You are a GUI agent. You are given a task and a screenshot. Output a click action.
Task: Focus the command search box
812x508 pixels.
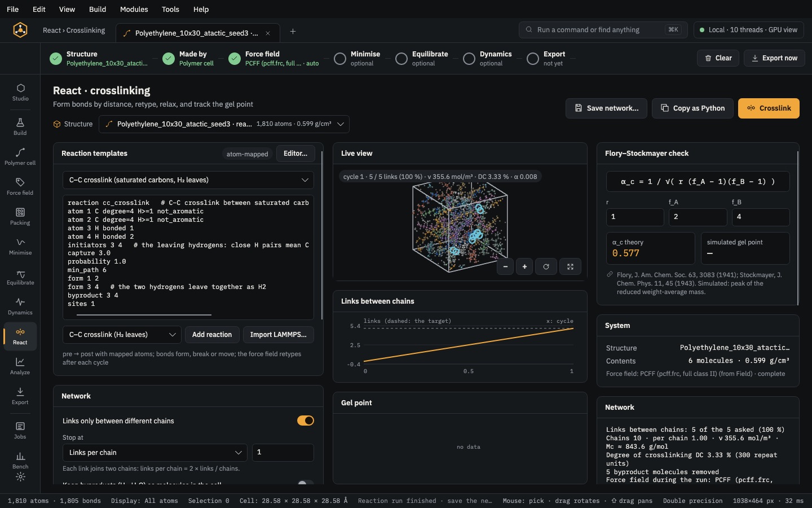click(x=603, y=30)
